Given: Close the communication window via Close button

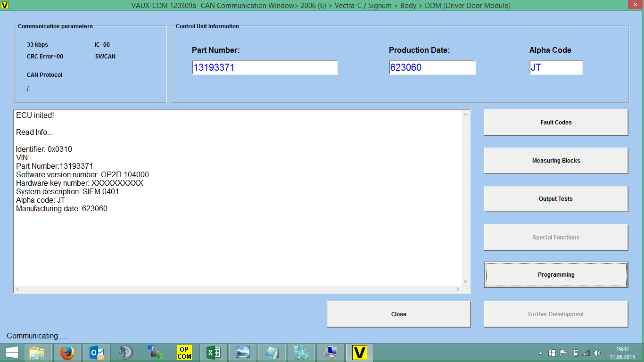Looking at the screenshot, I should [x=398, y=314].
